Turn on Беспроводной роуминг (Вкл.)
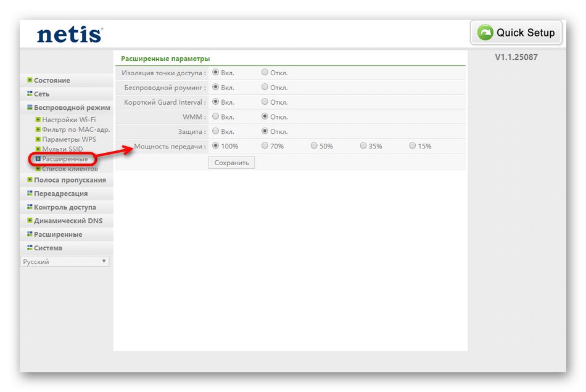Image resolution: width=586 pixels, height=392 pixels. [x=216, y=87]
